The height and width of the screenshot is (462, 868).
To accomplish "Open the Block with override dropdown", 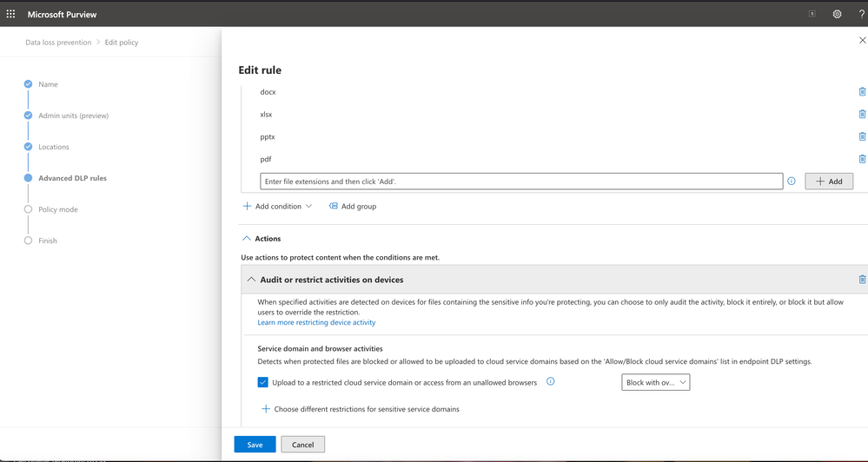I will pyautogui.click(x=655, y=382).
